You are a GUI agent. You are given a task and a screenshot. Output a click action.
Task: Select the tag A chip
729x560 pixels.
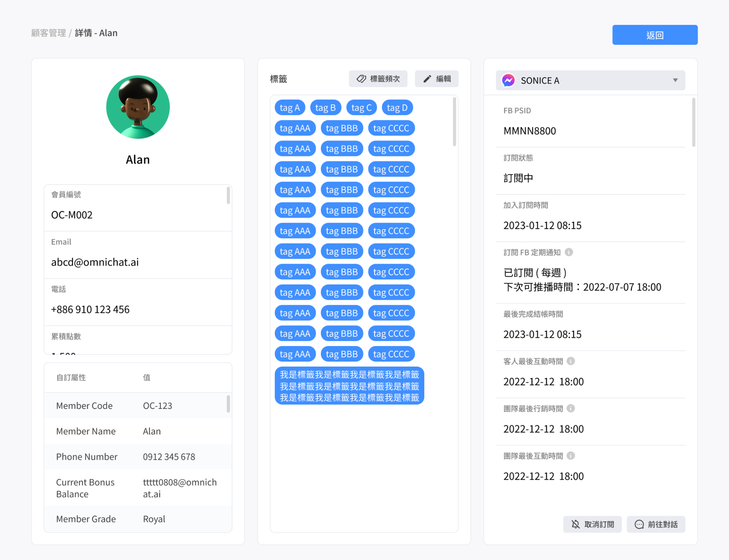290,108
